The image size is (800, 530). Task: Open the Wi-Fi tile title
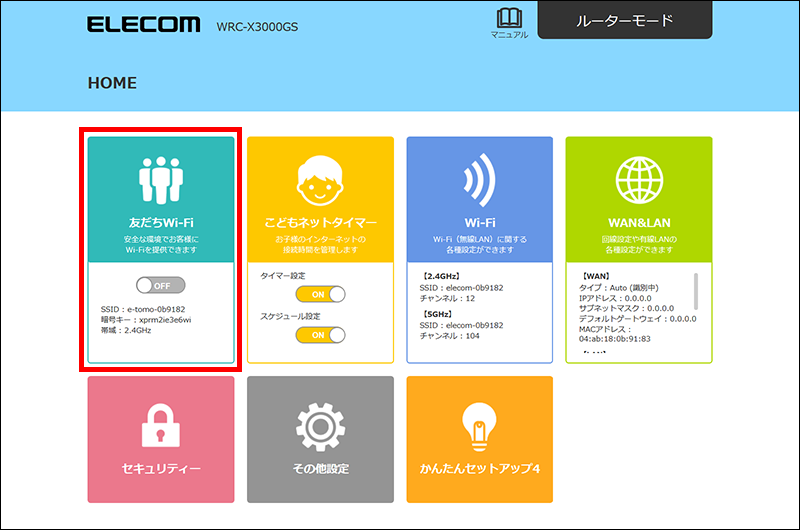480,222
